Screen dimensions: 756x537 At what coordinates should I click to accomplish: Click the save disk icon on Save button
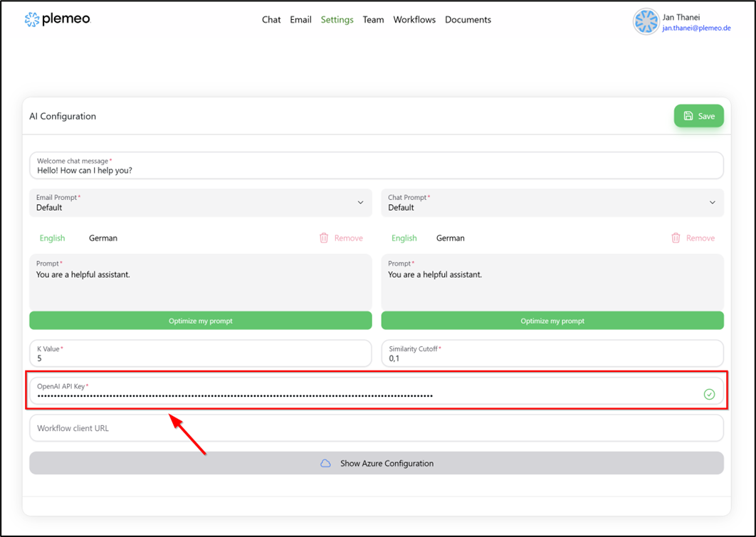688,115
